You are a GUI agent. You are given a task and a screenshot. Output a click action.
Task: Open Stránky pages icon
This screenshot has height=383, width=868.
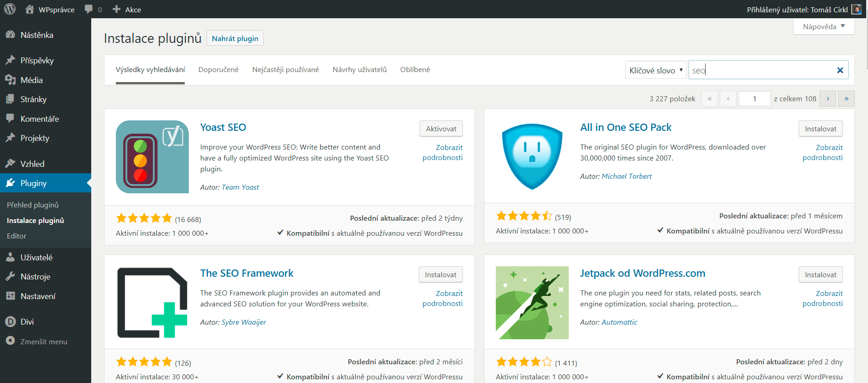click(10, 99)
